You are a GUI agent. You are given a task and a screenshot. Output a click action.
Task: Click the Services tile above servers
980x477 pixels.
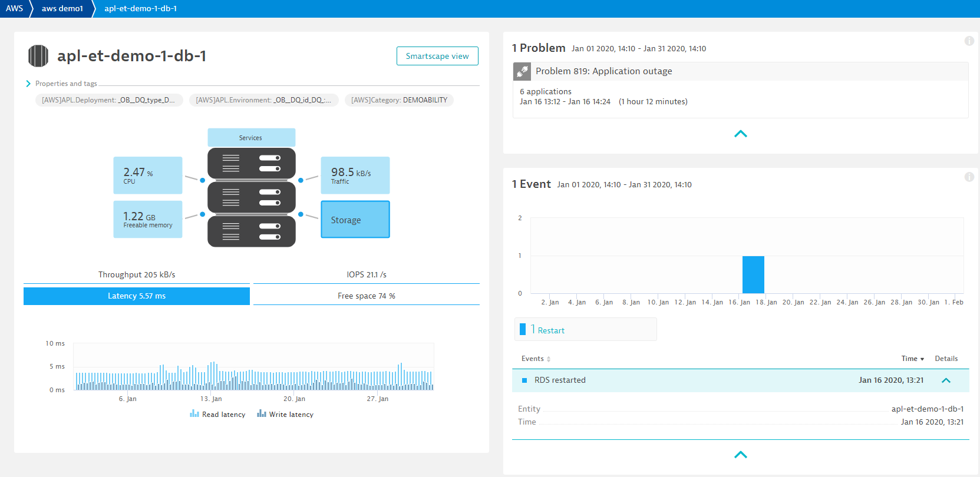(x=252, y=137)
